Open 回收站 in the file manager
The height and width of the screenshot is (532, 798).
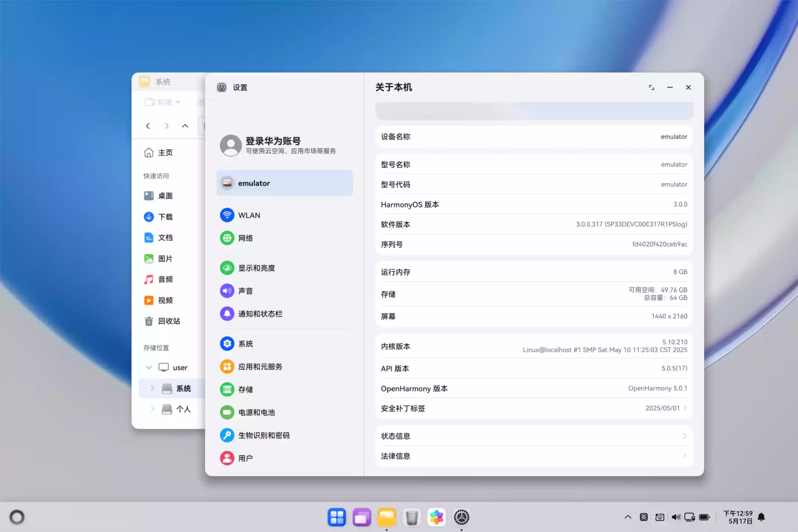click(162, 321)
